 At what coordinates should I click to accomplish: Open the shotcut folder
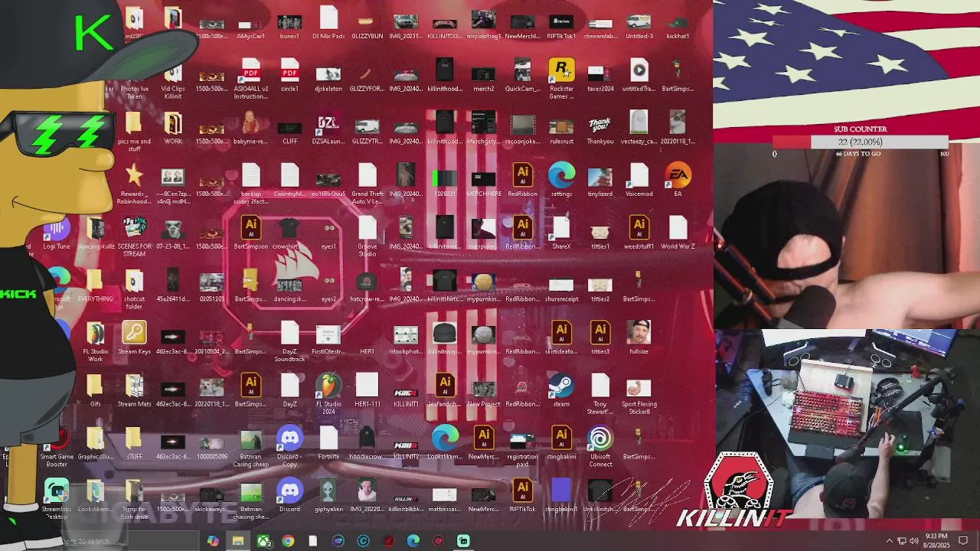[x=134, y=281]
